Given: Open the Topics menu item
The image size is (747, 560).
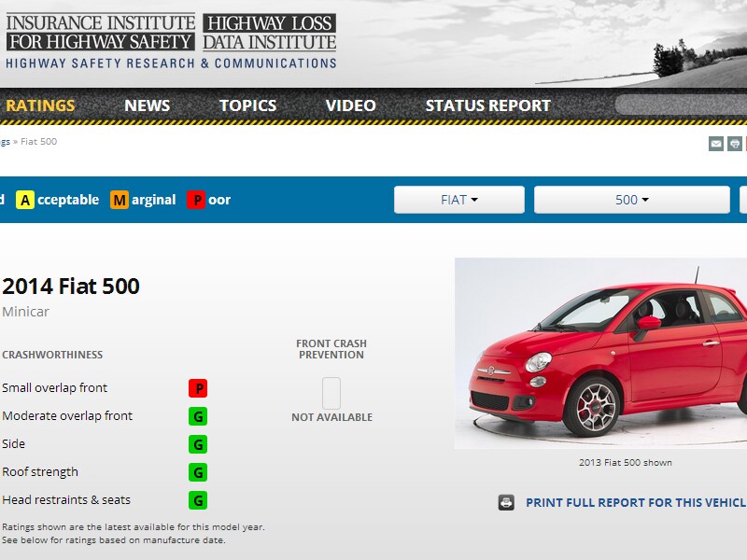Looking at the screenshot, I should click(x=247, y=105).
